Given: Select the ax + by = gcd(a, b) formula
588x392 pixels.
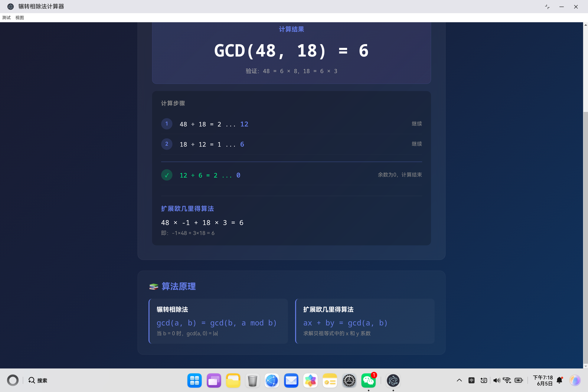Looking at the screenshot, I should 345,323.
